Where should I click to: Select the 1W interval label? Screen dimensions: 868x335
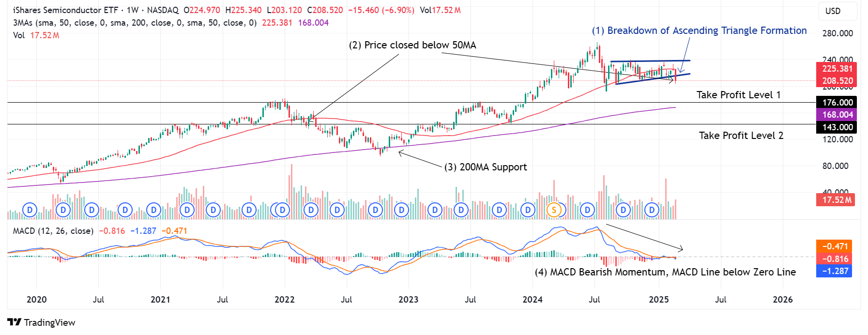tap(133, 10)
